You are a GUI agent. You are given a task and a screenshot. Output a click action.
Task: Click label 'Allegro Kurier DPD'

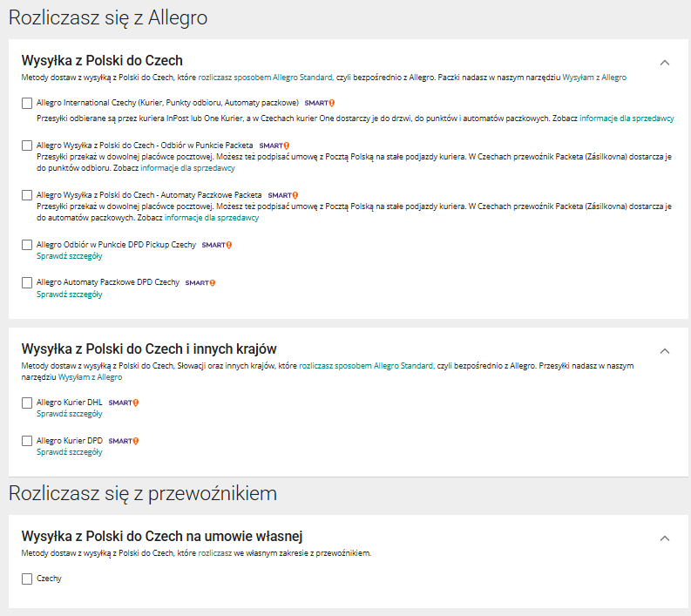pos(69,441)
